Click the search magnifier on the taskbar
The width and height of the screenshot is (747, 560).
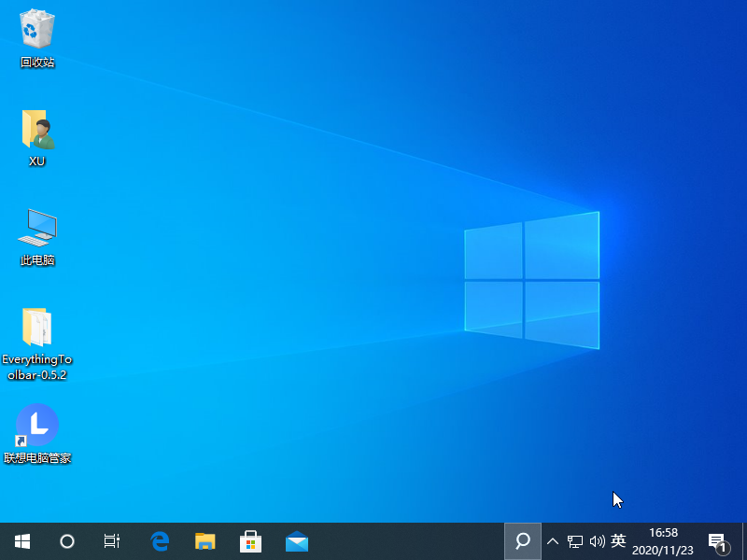tap(522, 541)
